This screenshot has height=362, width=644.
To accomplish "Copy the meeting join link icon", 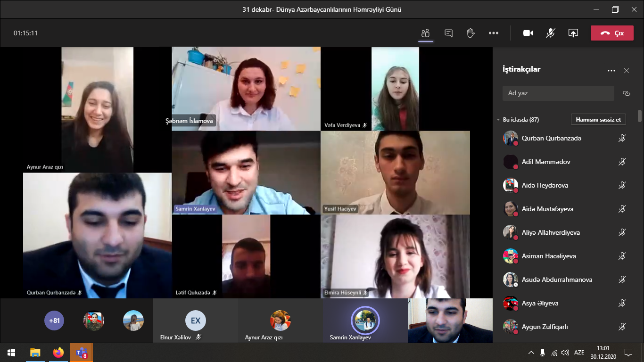I will pyautogui.click(x=627, y=93).
